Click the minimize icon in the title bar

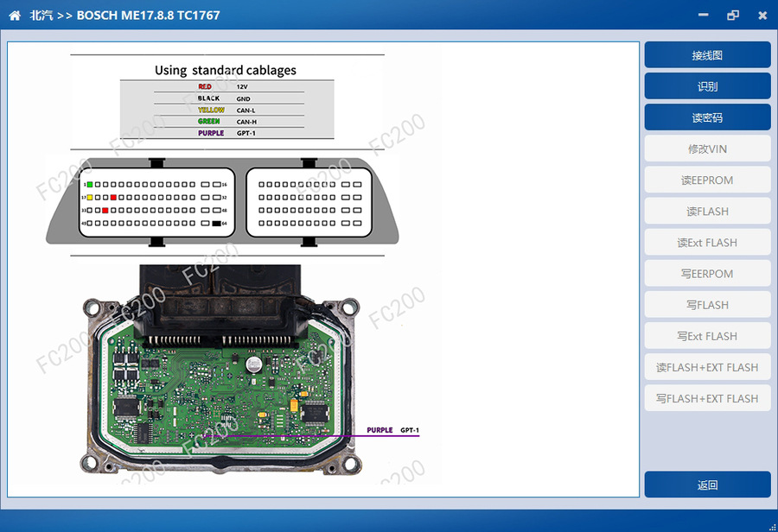tap(703, 15)
